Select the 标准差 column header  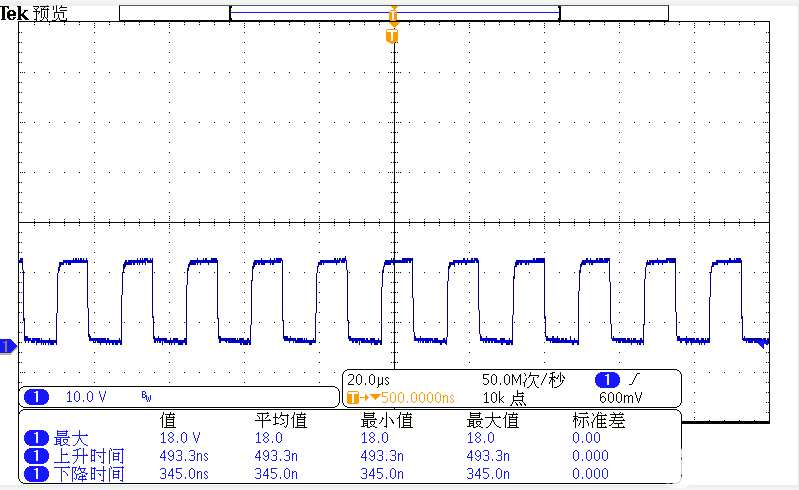[598, 421]
